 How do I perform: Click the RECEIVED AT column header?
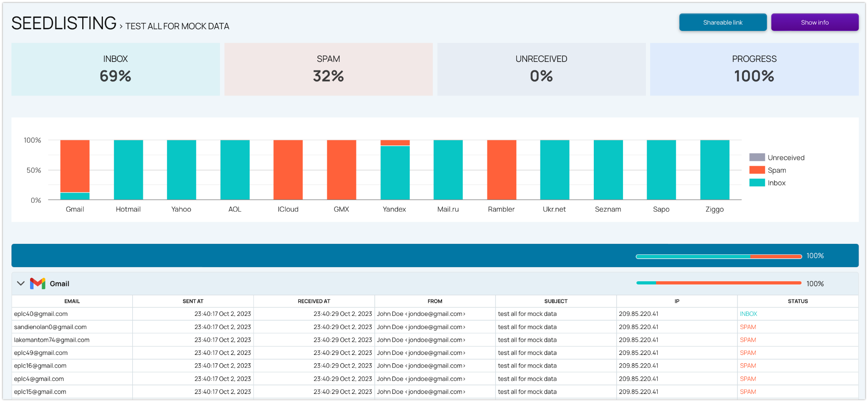click(x=314, y=301)
